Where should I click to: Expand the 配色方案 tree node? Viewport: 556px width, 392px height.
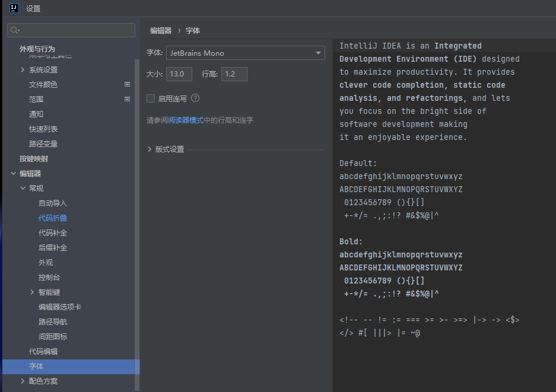[x=23, y=381]
